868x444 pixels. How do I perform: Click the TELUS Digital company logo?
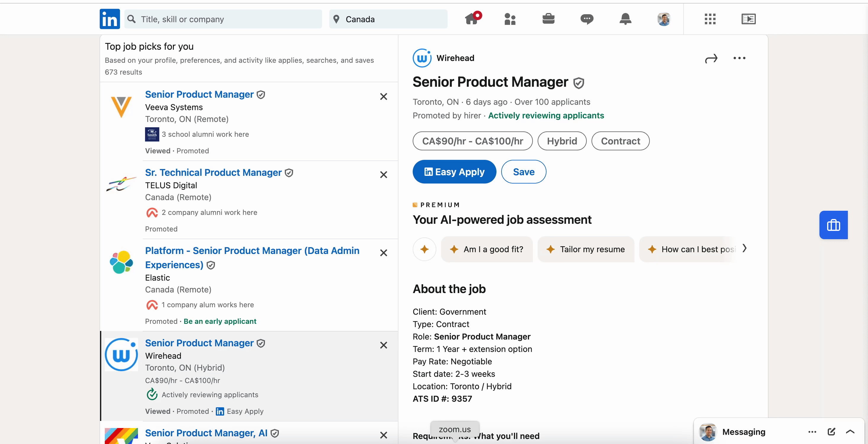click(121, 184)
